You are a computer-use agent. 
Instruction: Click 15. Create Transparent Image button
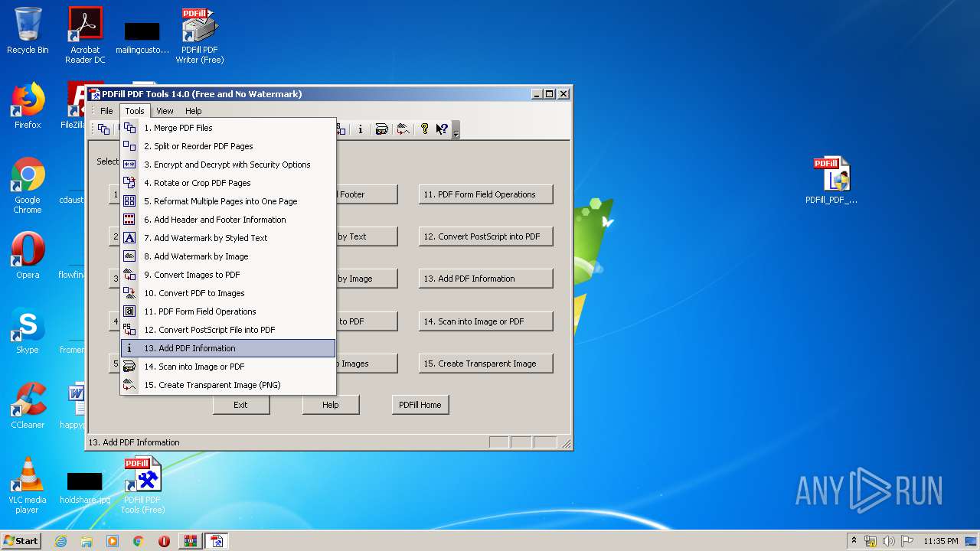tap(485, 364)
